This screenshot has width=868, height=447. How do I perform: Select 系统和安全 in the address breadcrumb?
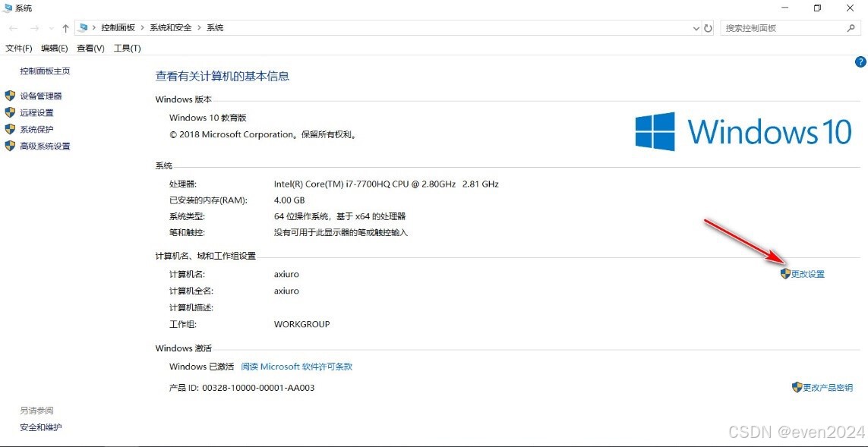coord(171,27)
